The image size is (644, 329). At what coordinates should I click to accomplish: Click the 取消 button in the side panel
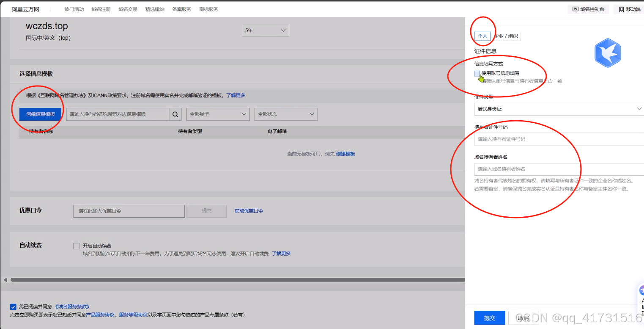(523, 318)
